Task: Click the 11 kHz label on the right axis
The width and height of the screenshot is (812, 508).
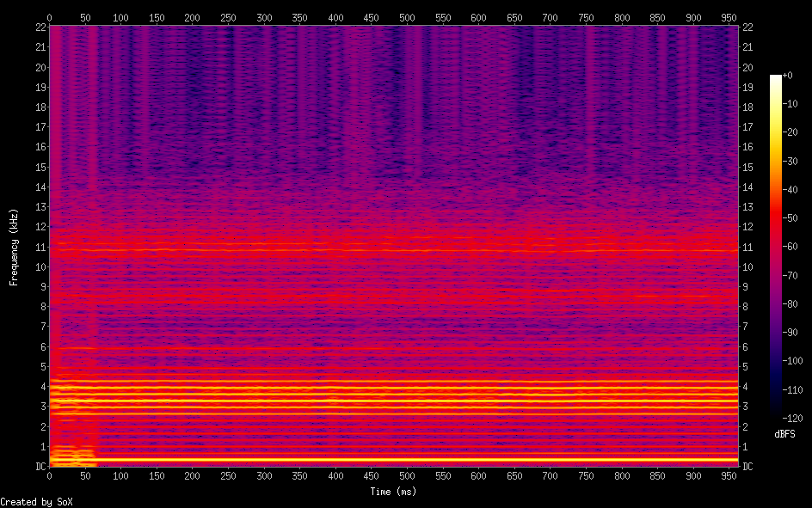Action: pyautogui.click(x=747, y=247)
